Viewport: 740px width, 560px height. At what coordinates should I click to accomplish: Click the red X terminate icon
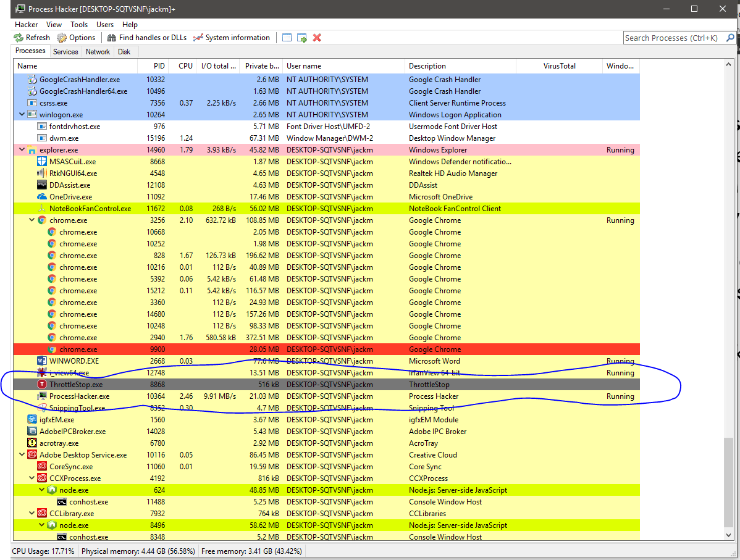pos(317,38)
